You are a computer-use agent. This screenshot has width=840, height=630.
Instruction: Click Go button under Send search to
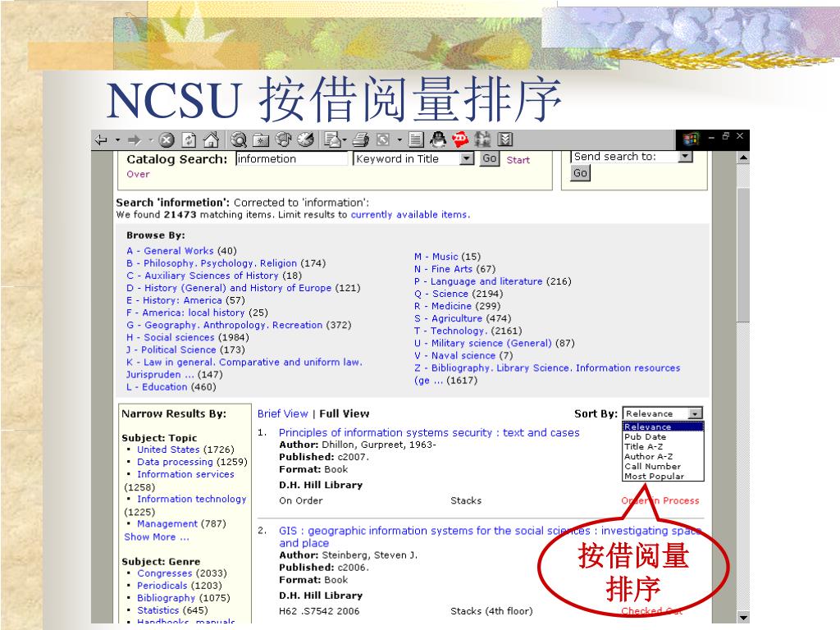click(x=580, y=173)
